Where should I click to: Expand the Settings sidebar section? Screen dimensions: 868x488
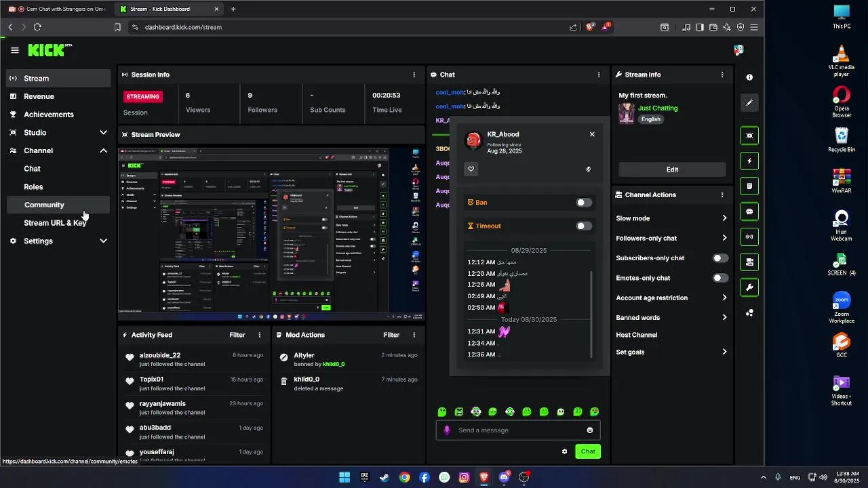coord(103,241)
